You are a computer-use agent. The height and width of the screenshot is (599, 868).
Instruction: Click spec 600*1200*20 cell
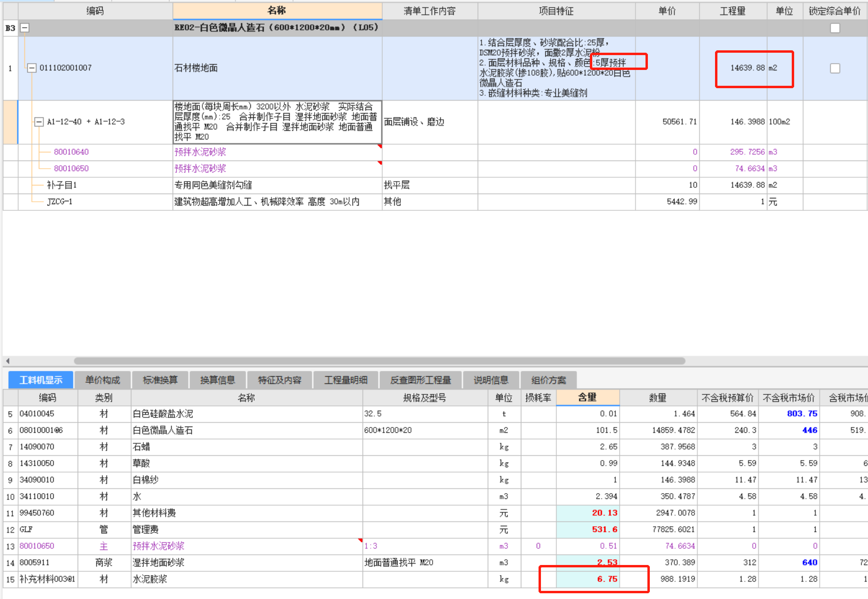point(425,430)
